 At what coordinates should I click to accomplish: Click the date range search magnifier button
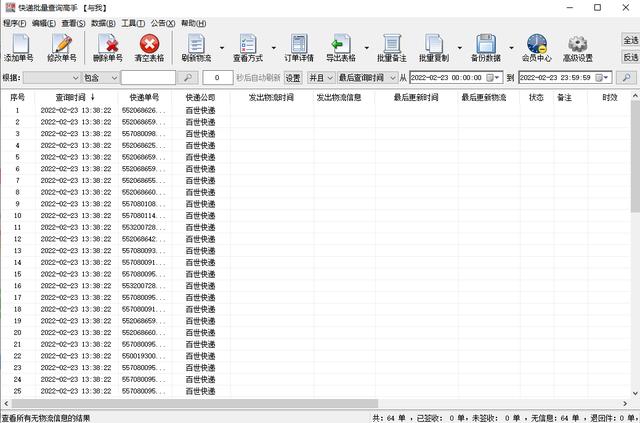pyautogui.click(x=626, y=78)
